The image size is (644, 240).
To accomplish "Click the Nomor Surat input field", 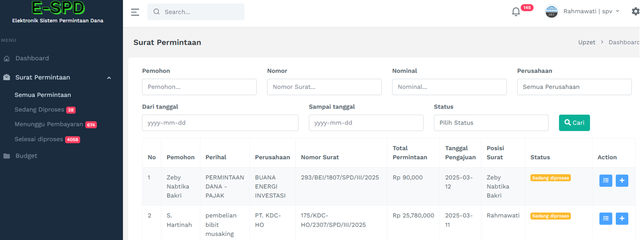I will (x=324, y=87).
